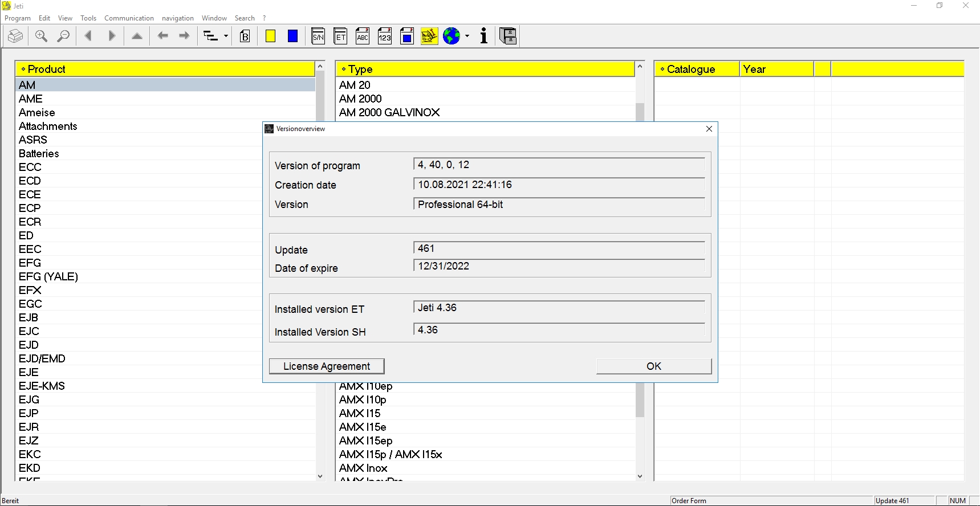The image size is (980, 506).
Task: Click Update 461 in status bar
Action: [892, 501]
